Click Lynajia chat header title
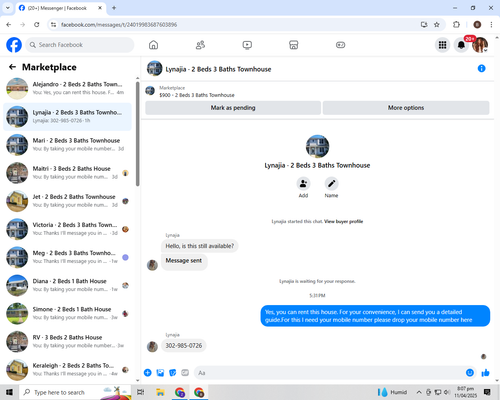The image size is (500, 400). [x=218, y=69]
